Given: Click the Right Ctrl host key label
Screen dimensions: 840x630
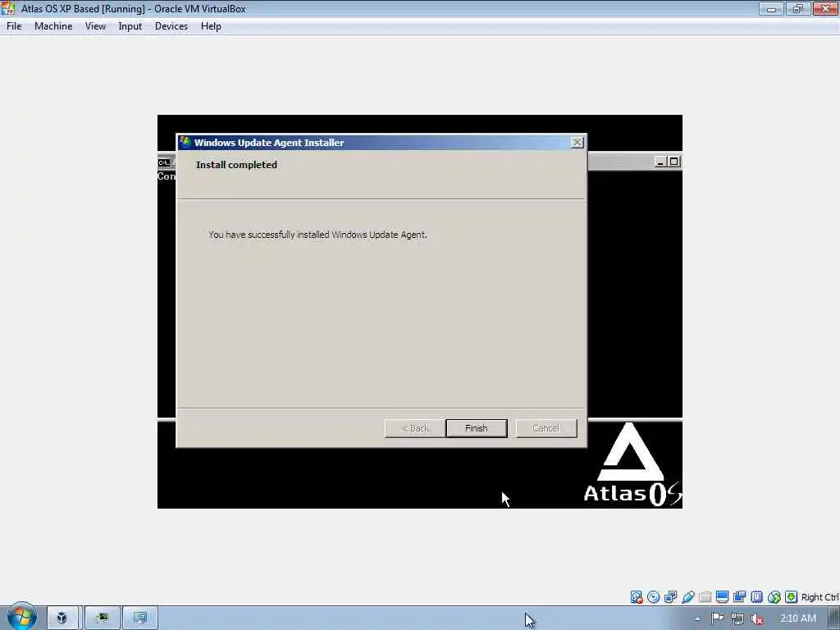Looking at the screenshot, I should (819, 597).
